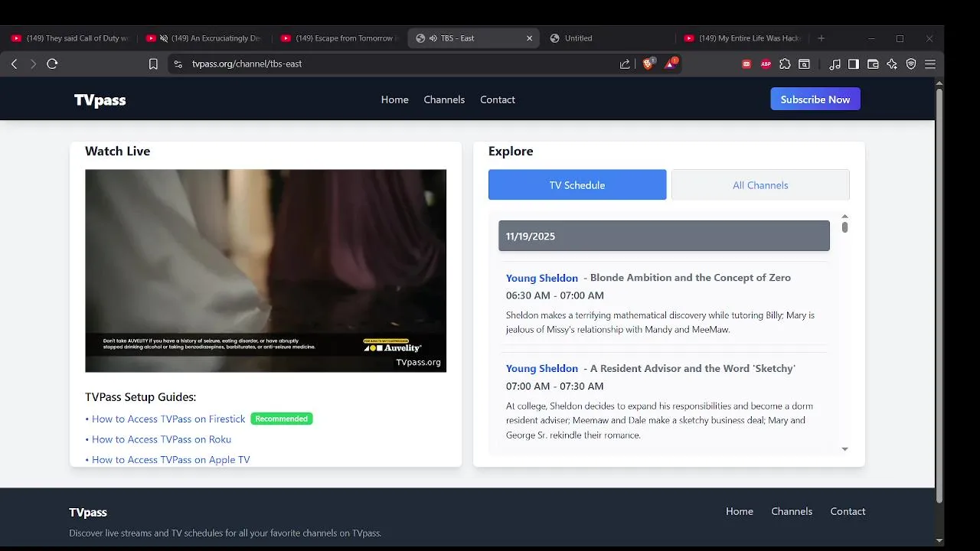Click the TVpass logo in header
980x551 pixels.
[100, 100]
